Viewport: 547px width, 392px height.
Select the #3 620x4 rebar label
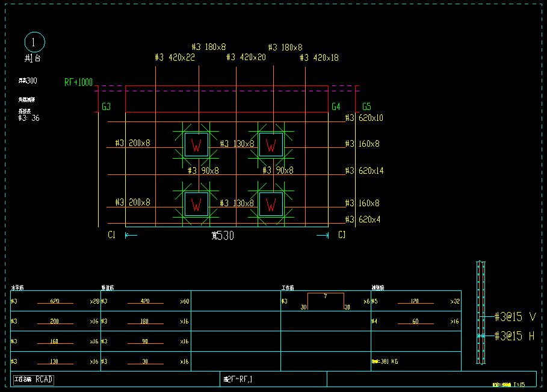(x=362, y=219)
